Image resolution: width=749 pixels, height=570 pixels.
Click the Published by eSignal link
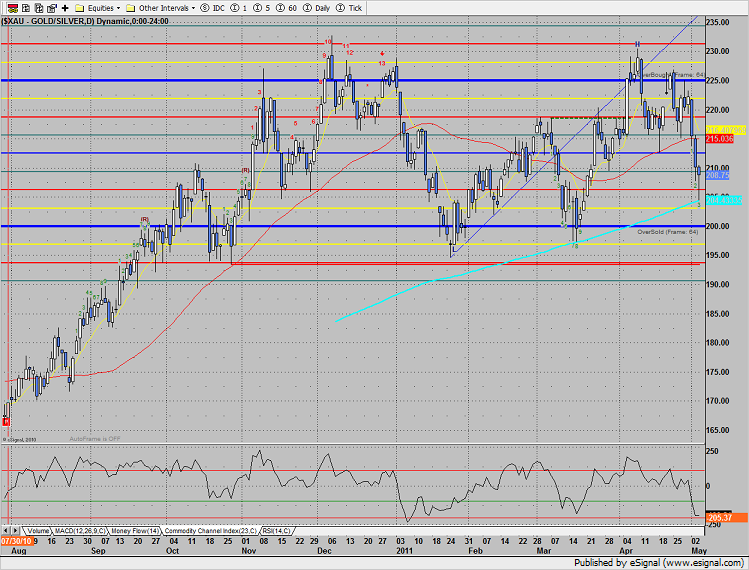point(658,562)
